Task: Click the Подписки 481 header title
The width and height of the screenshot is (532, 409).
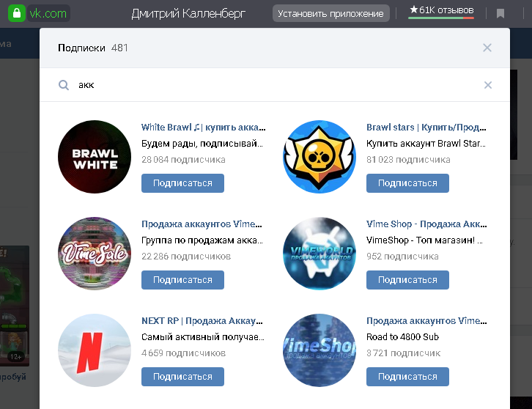Action: tap(92, 48)
